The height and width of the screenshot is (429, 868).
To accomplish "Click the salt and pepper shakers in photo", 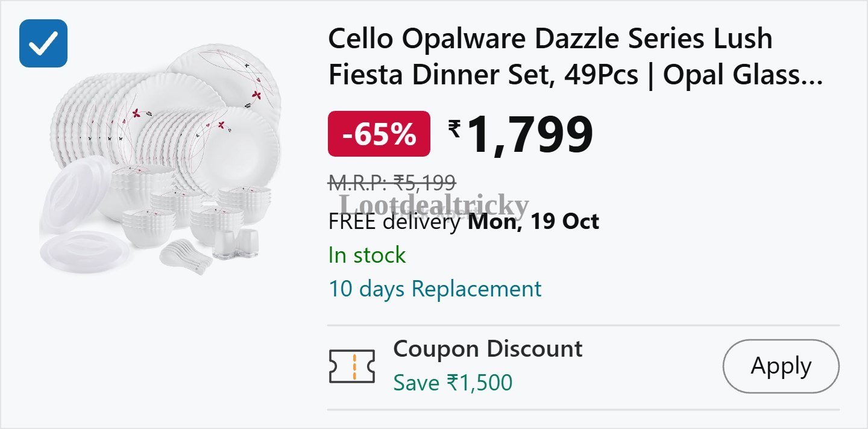I will click(236, 243).
